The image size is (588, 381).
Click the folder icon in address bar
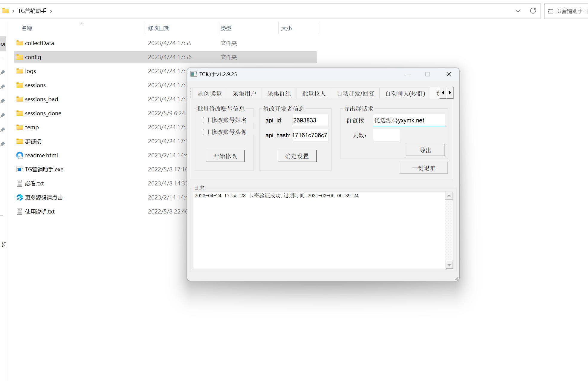[6, 11]
